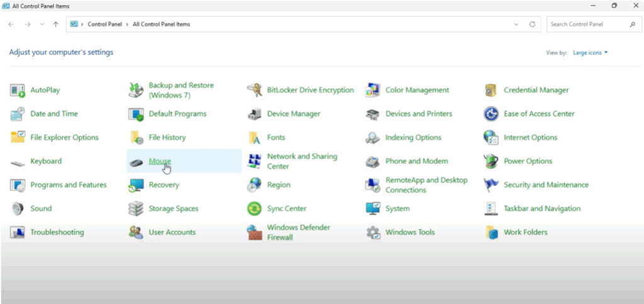
Task: Click the Indexing Options icon
Action: tap(372, 138)
